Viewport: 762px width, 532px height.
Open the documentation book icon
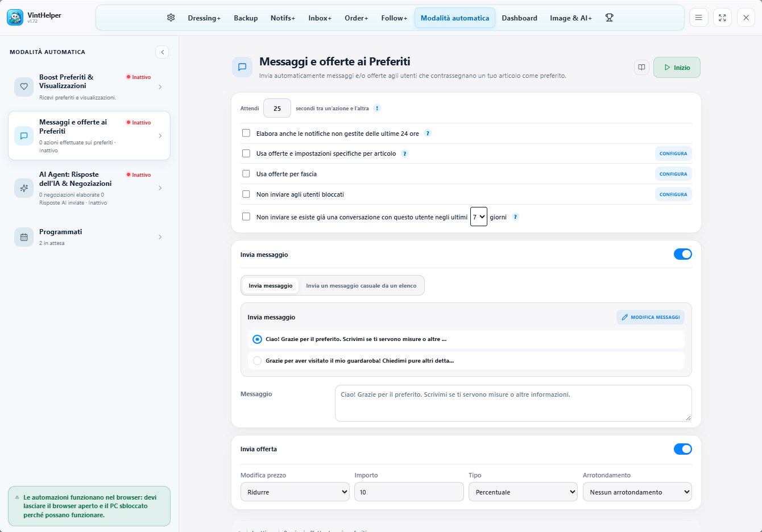pos(641,67)
